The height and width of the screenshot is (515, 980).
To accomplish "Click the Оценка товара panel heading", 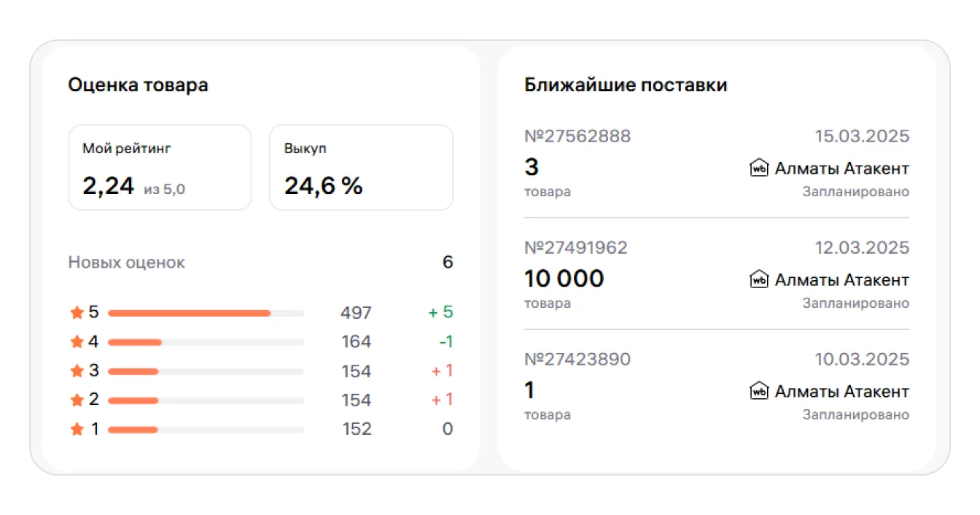I will pyautogui.click(x=138, y=85).
